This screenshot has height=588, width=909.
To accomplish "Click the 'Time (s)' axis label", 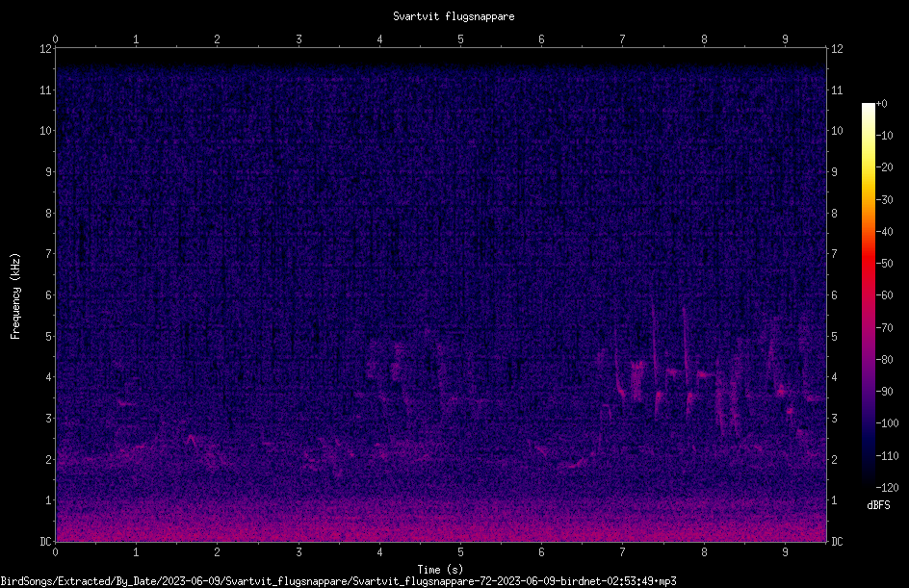I will click(440, 570).
